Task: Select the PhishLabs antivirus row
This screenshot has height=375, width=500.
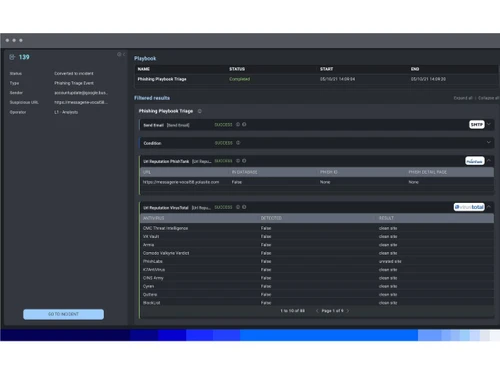Action: pos(317,261)
